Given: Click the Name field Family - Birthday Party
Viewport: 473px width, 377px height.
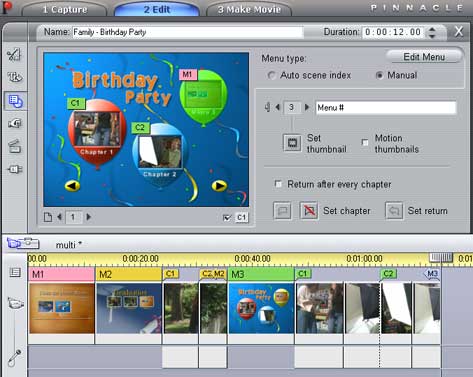Looking at the screenshot, I should pyautogui.click(x=188, y=32).
